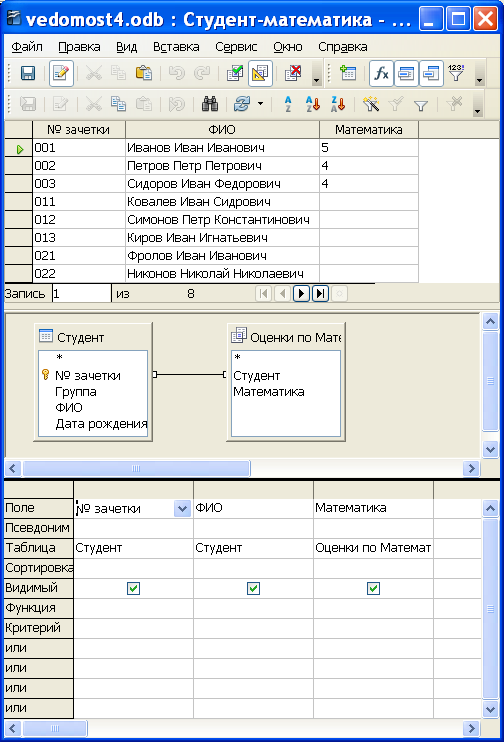Image resolution: width=504 pixels, height=742 pixels.
Task: Open the Sort dialog (AZ icon)
Action: (x=288, y=104)
